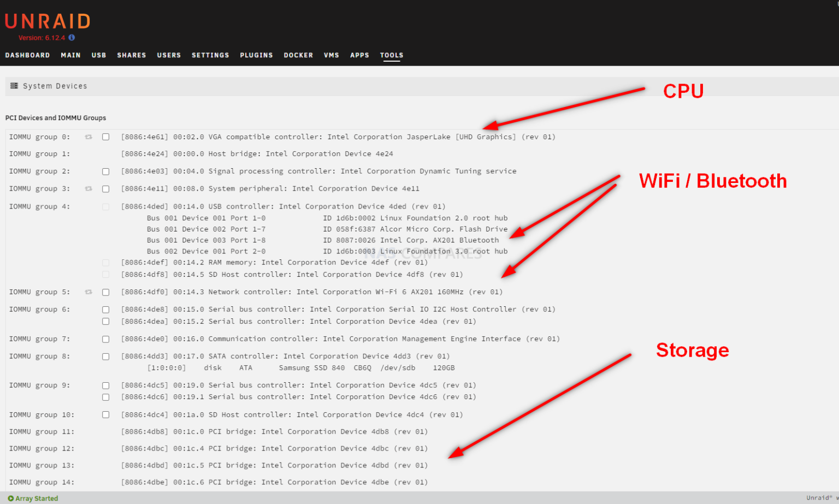Click the version info icon beside 6.12.4

coord(72,38)
